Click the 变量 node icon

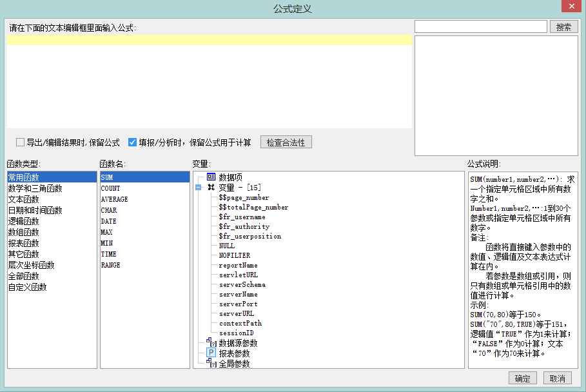pos(211,187)
